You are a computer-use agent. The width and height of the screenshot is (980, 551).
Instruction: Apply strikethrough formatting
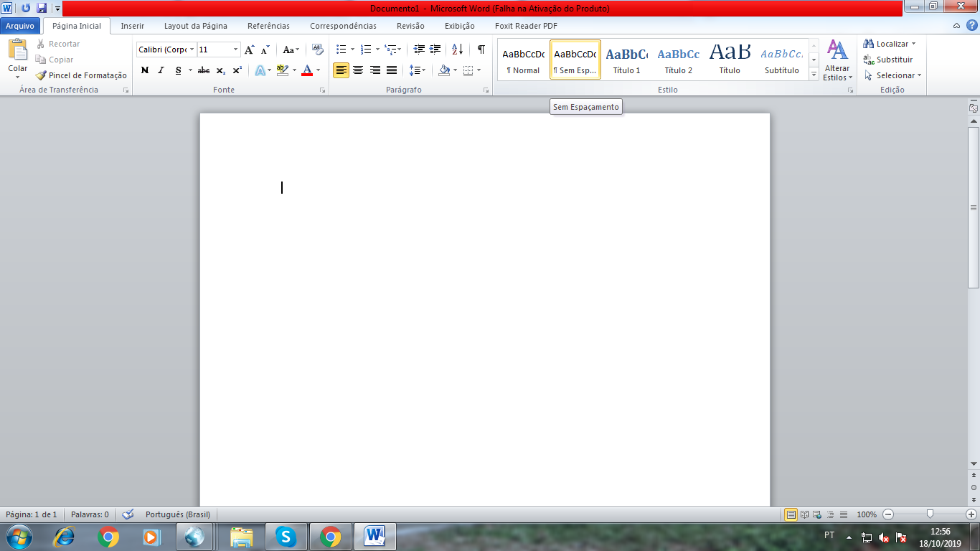204,70
